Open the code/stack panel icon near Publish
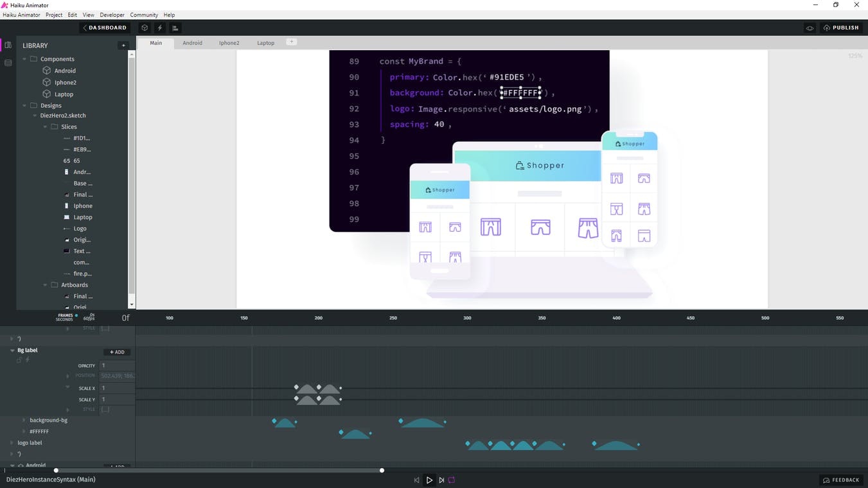Screen dimensions: 868x488 point(175,28)
